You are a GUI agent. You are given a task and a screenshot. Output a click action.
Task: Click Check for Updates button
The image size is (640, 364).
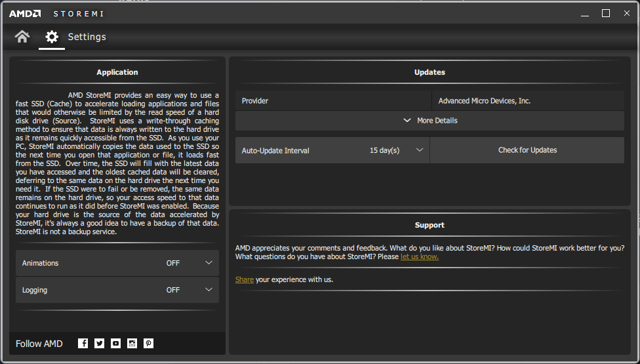point(527,150)
